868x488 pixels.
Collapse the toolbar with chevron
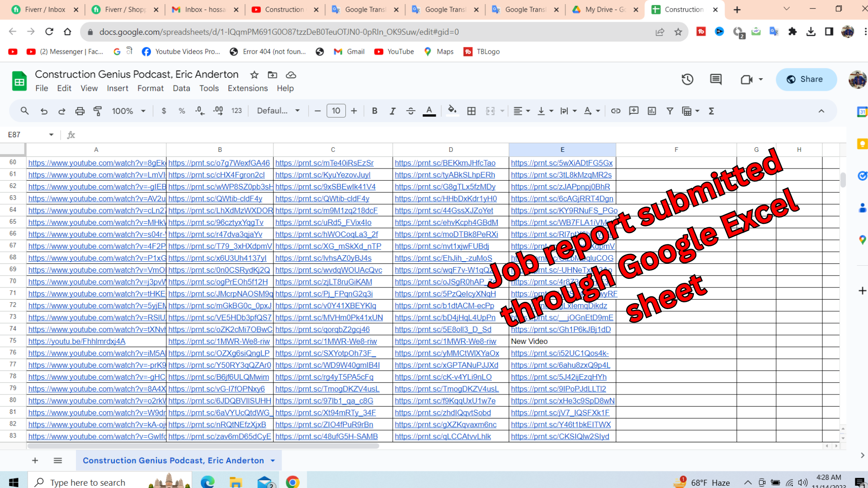coord(821,111)
